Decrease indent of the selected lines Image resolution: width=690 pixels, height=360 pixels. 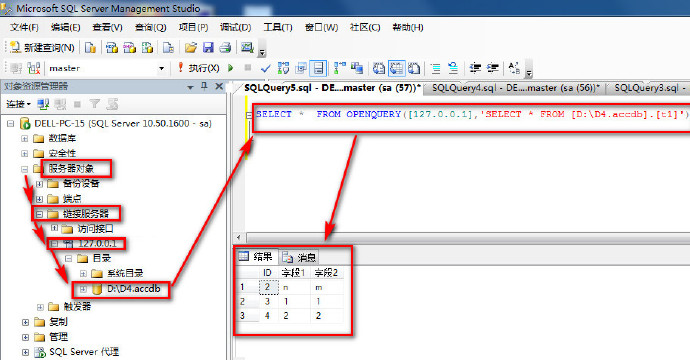pyautogui.click(x=475, y=68)
